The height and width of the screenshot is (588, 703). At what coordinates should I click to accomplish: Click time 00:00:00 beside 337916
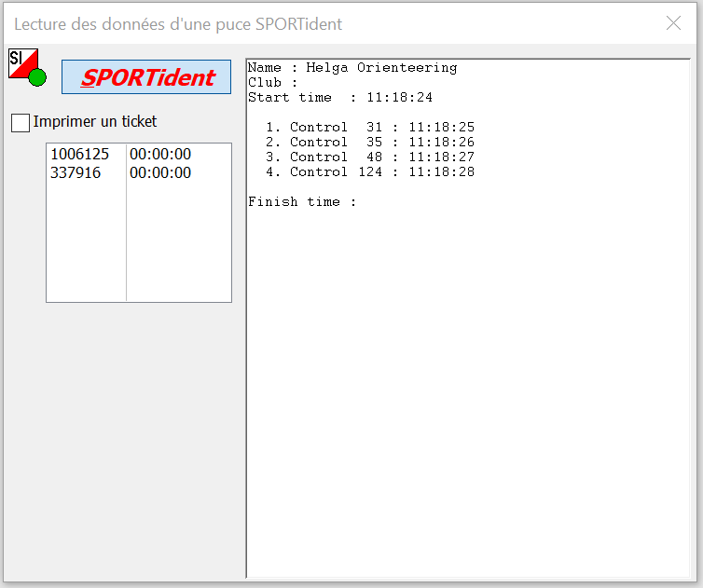click(x=160, y=172)
